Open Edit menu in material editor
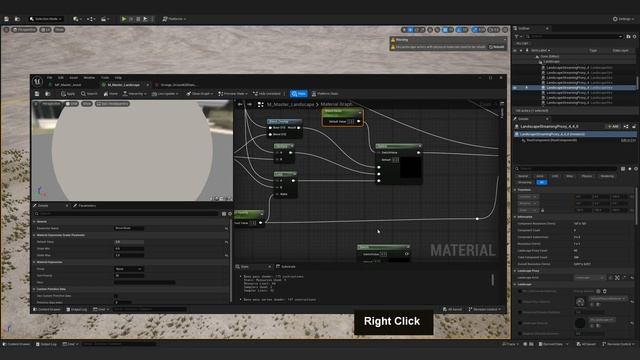 [61, 78]
